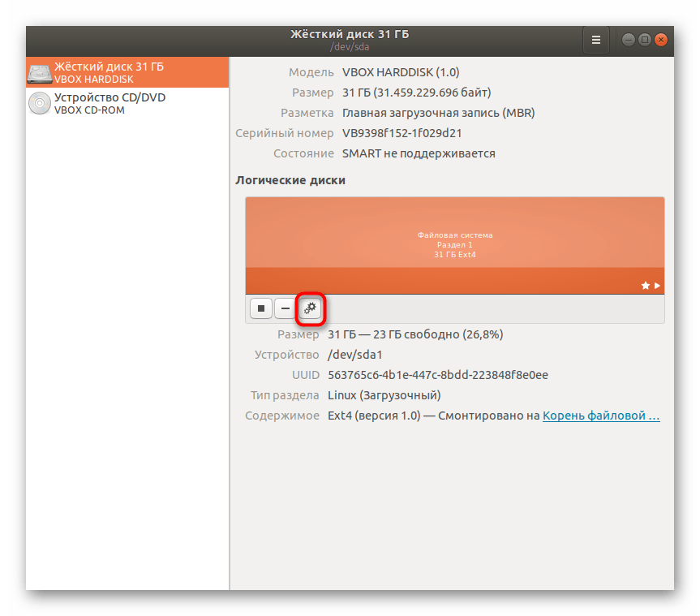Image resolution: width=700 pixels, height=616 pixels.
Task: Minimize the Disks window
Action: click(629, 40)
